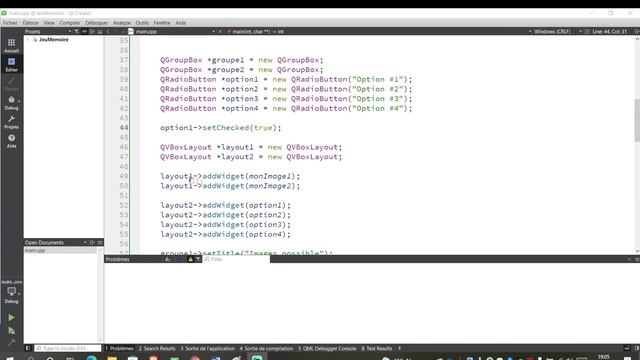The height and width of the screenshot is (360, 640).
Task: Open 5 QML Debugger Console tab
Action: (327, 348)
